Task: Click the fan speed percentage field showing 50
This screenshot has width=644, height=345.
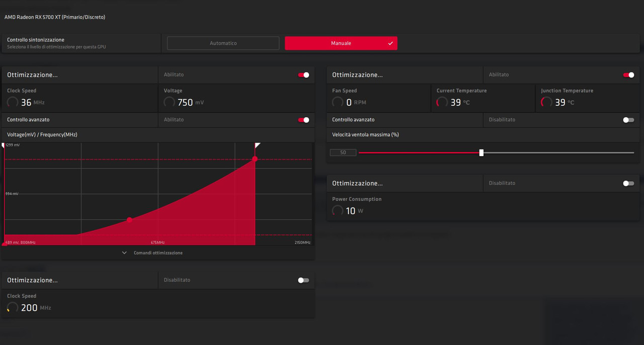Action: click(343, 153)
